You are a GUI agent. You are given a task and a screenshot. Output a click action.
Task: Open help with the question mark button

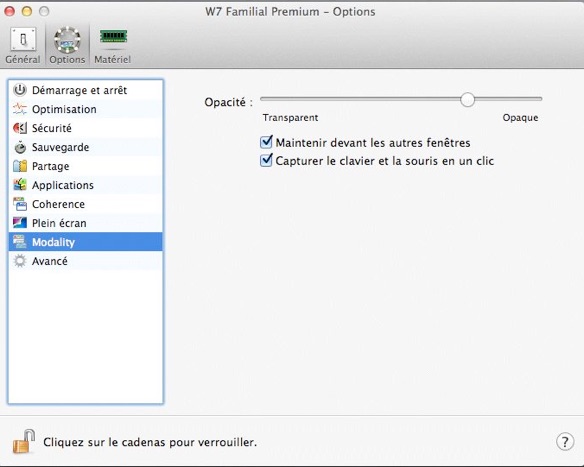[565, 442]
